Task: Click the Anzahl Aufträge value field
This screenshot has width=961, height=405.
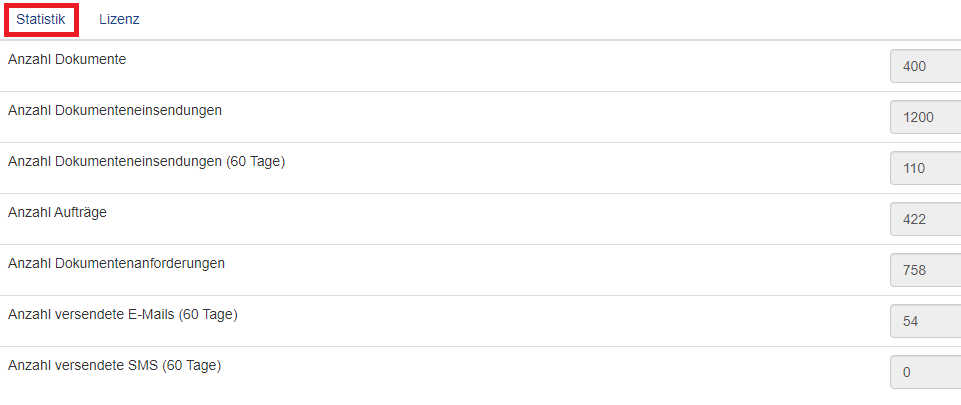Action: 924,220
